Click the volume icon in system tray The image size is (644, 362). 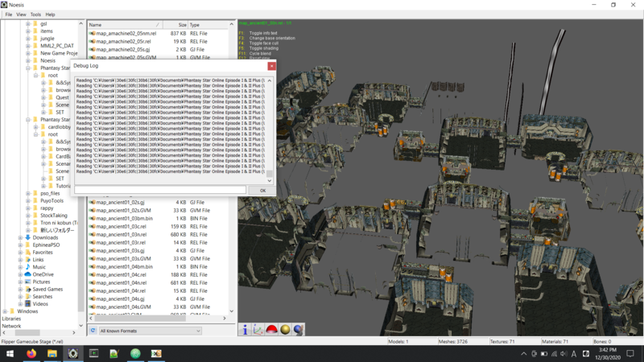(564, 354)
